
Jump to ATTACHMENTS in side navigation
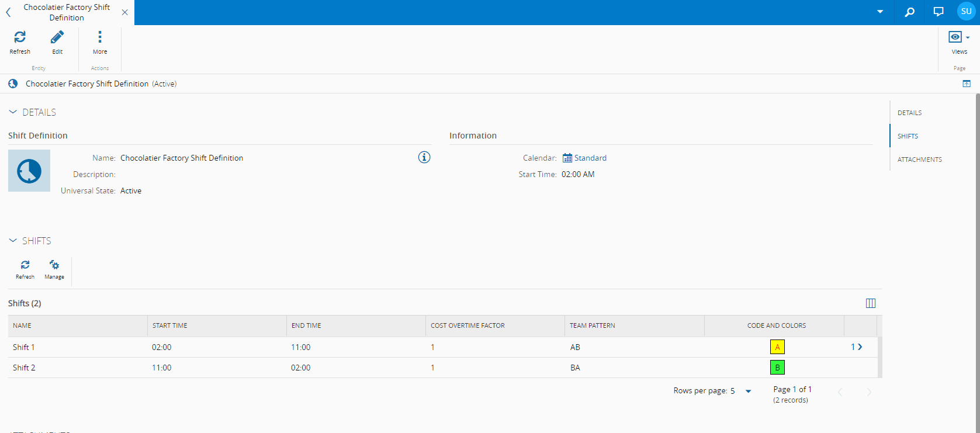click(919, 160)
